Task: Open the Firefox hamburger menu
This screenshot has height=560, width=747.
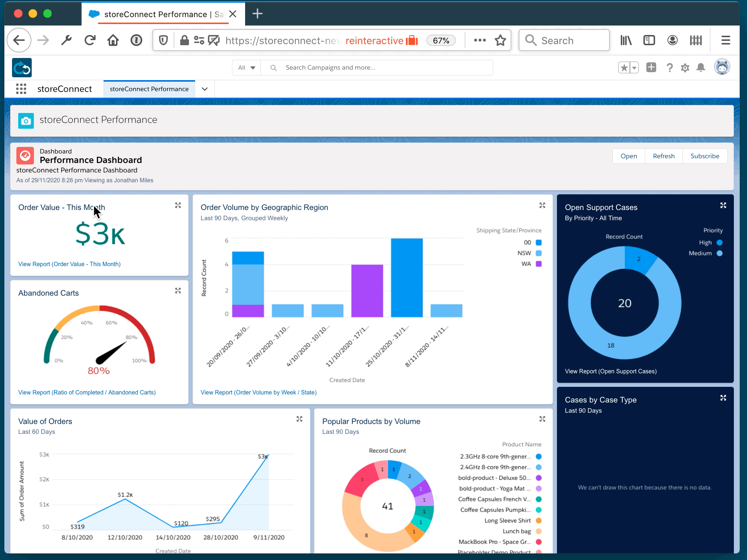Action: tap(726, 40)
